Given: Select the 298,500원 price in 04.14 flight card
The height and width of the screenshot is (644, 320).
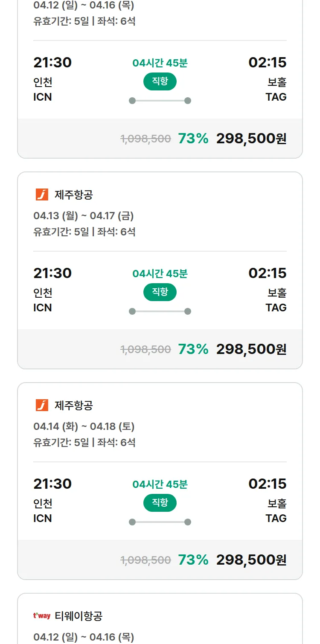Looking at the screenshot, I should pyautogui.click(x=251, y=560).
